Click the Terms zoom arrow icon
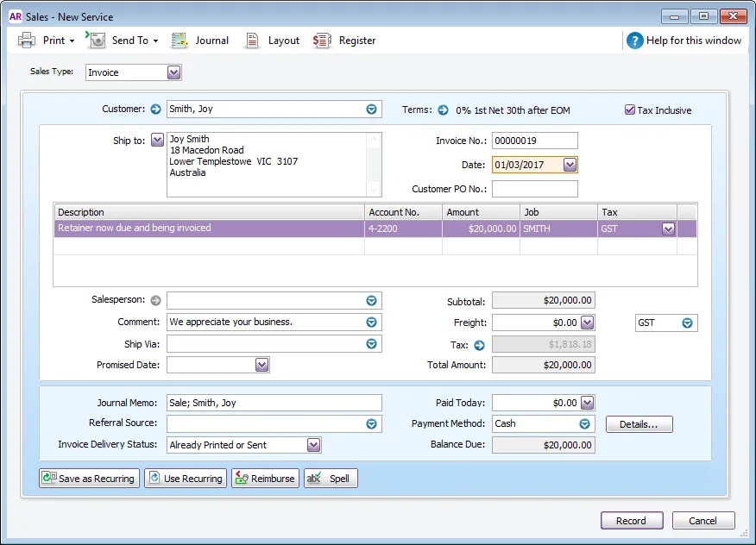756x545 pixels. [x=443, y=110]
